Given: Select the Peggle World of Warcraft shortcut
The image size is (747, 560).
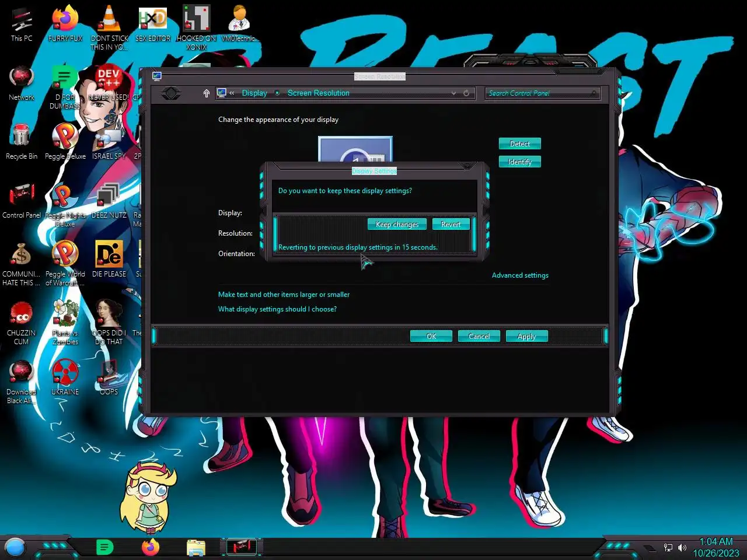Looking at the screenshot, I should tap(65, 264).
